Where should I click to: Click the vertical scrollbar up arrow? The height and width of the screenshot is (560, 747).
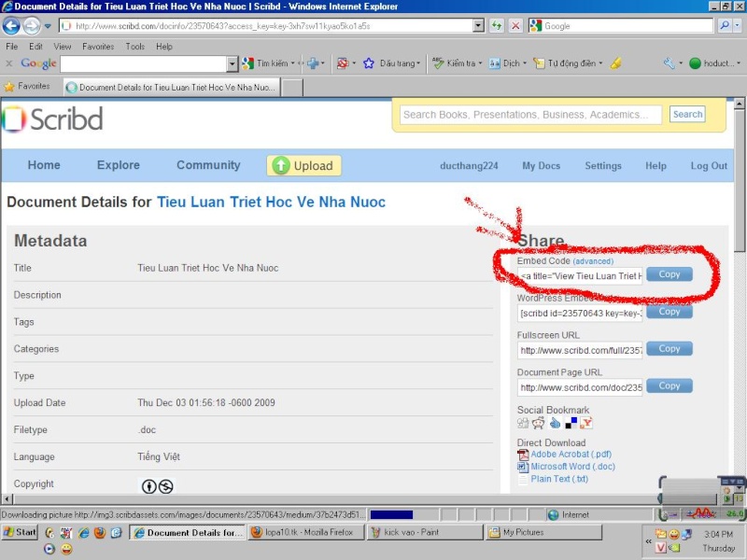[x=739, y=104]
